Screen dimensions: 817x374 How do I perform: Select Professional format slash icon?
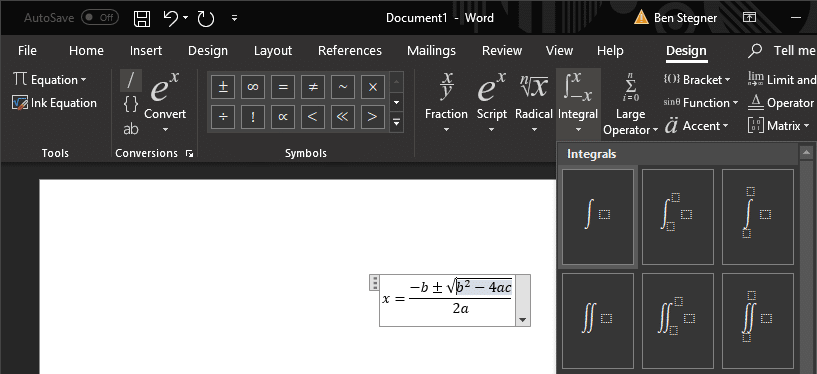(x=131, y=80)
